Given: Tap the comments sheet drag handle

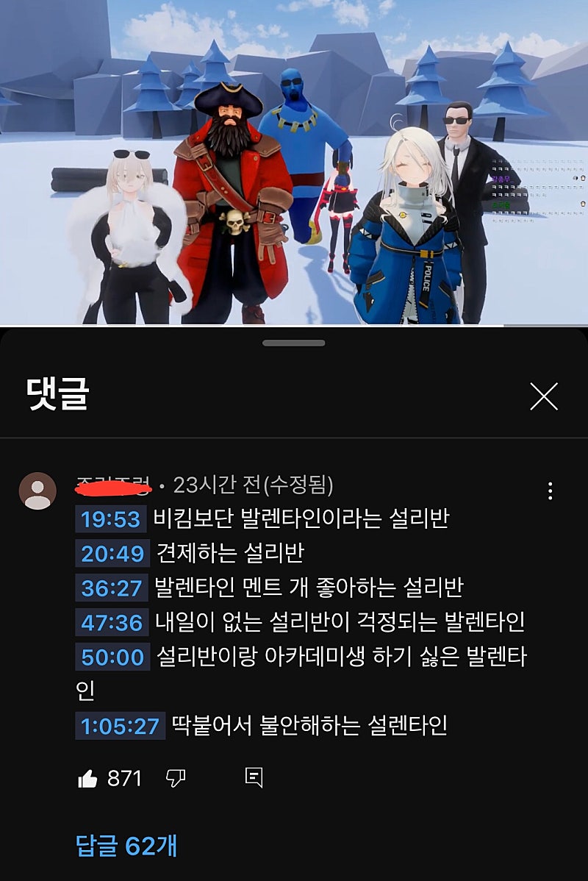Looking at the screenshot, I should (294, 343).
